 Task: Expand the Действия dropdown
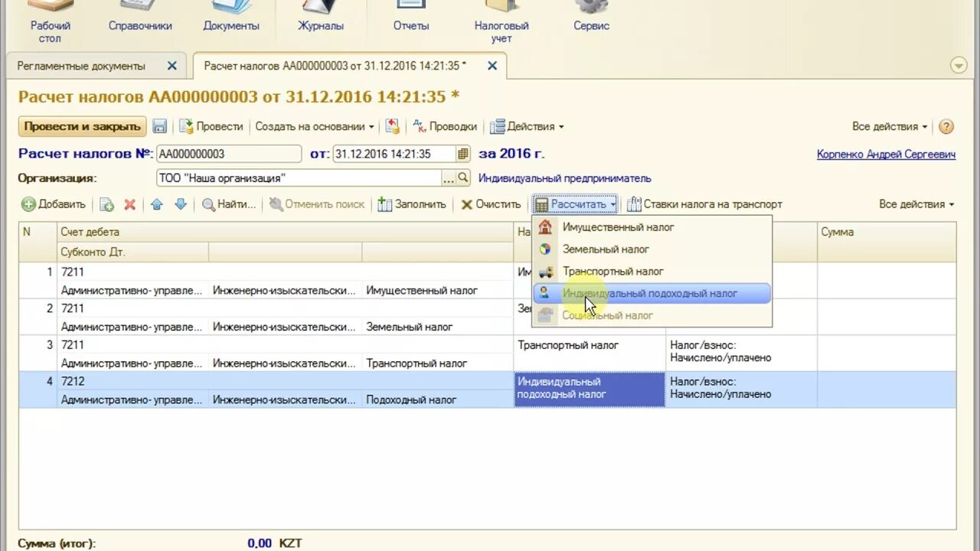pyautogui.click(x=527, y=126)
